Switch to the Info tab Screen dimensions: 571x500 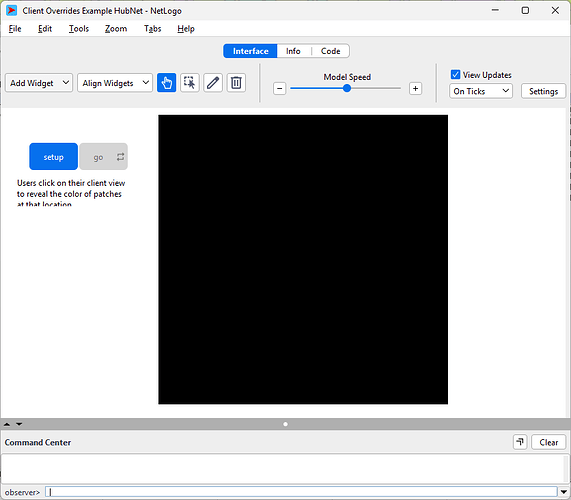click(x=293, y=51)
